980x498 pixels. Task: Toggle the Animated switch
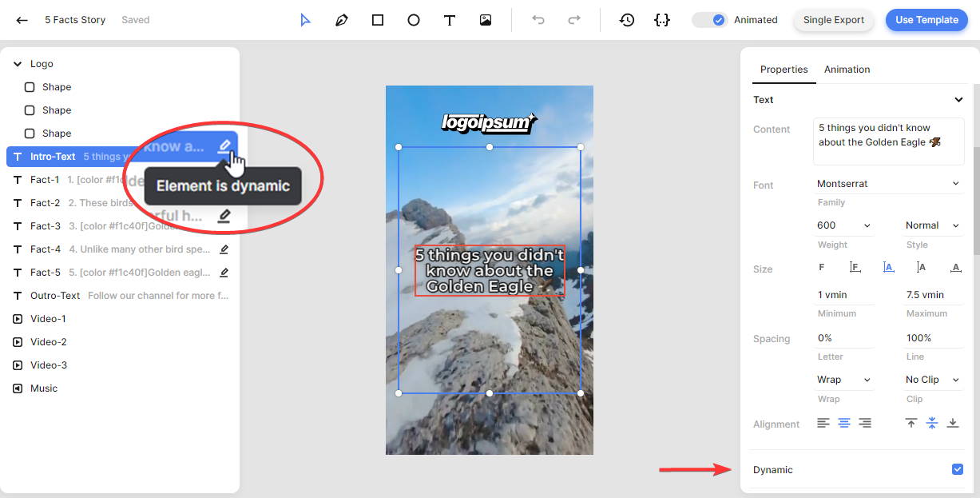(x=709, y=20)
